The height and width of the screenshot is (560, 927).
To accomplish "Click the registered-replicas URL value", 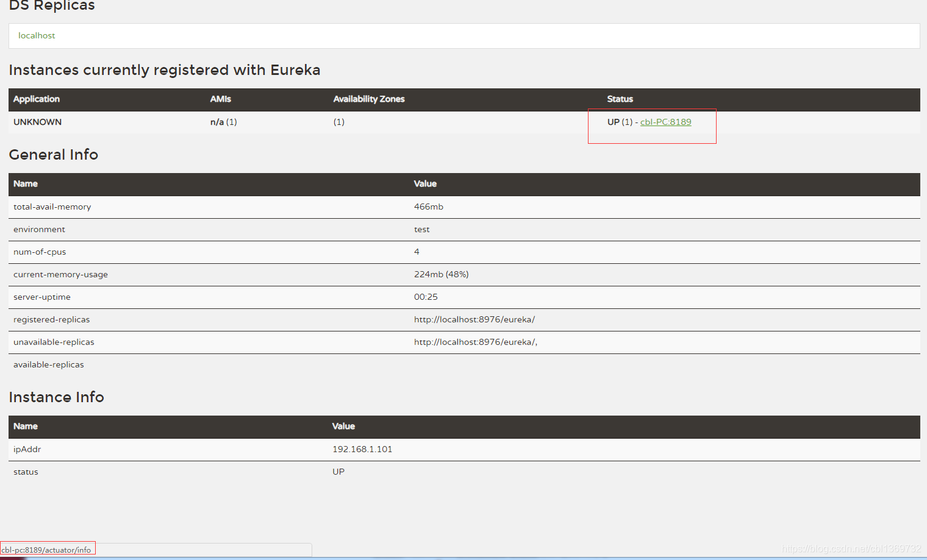I will click(474, 320).
